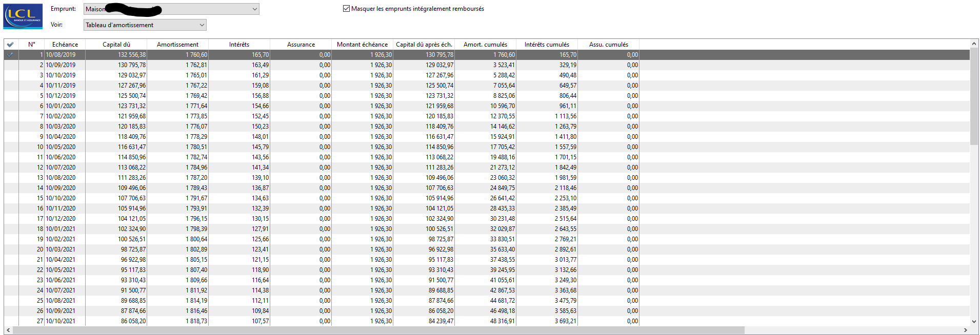This screenshot has height=335, width=980.
Task: Click intérêts value 148,01
Action: (260, 137)
